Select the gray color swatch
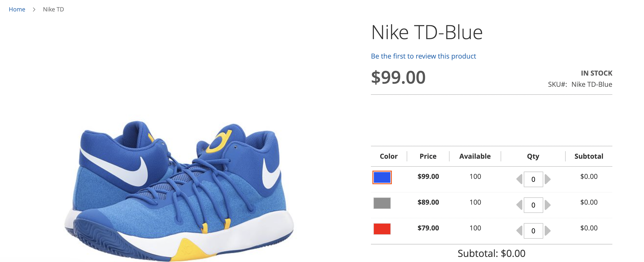Screen dimensions: 644x262 [x=382, y=203]
